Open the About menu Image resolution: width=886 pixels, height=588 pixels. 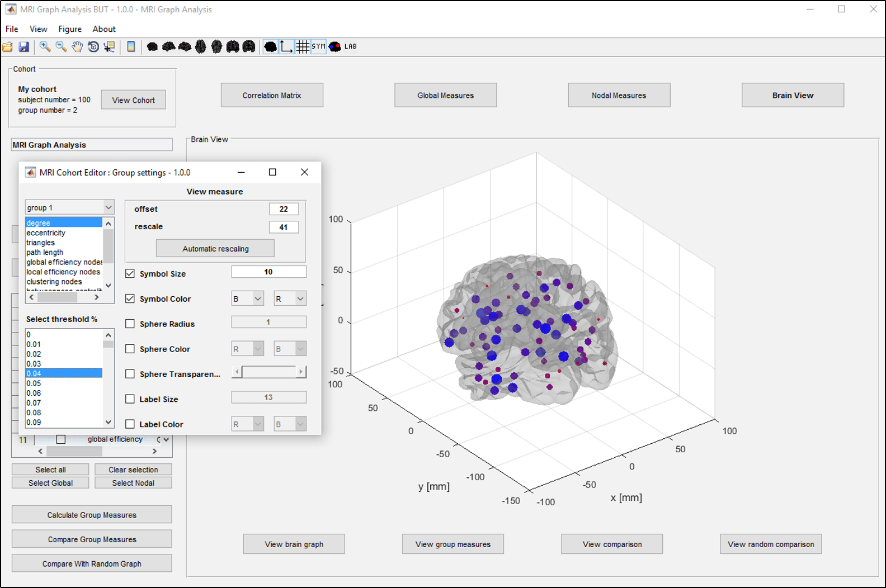click(104, 29)
